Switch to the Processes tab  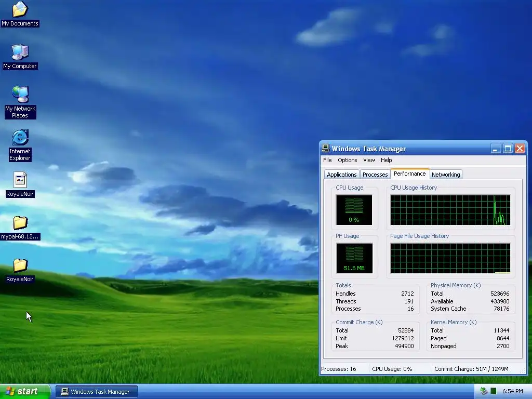coord(375,175)
